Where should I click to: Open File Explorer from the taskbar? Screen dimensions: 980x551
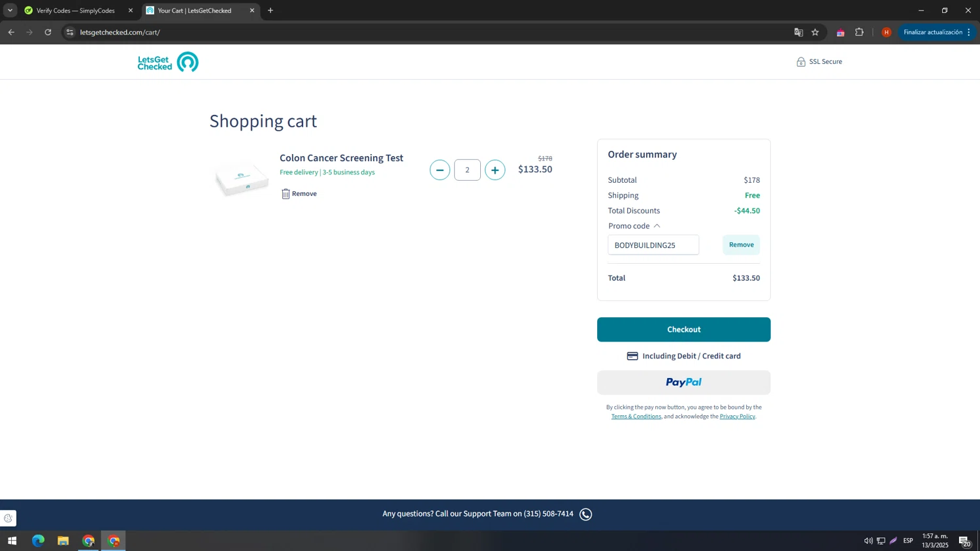63,541
